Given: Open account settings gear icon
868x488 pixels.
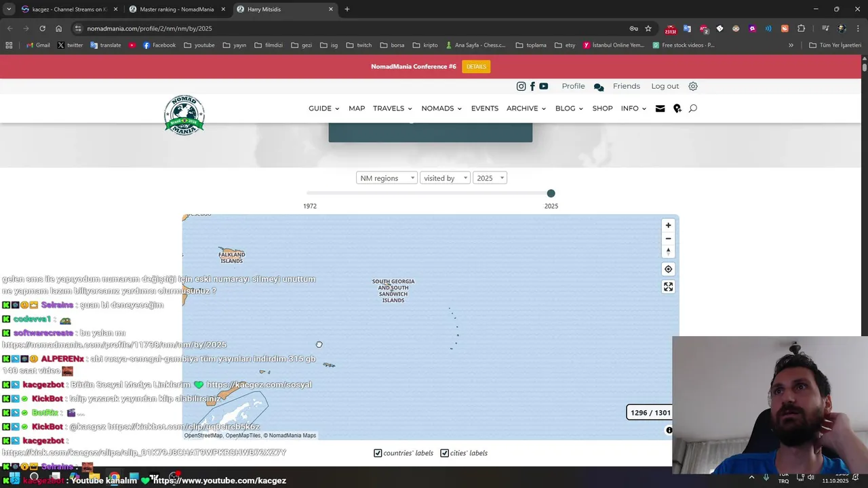Looking at the screenshot, I should 693,86.
